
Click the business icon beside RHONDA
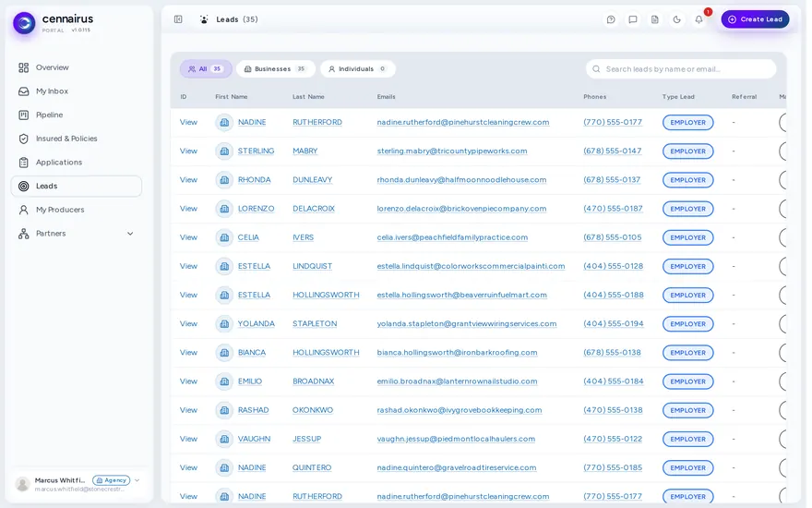tap(224, 180)
